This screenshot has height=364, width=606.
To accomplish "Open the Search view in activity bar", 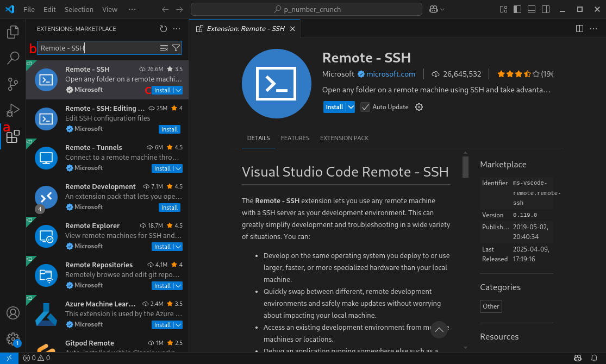I will 13,58.
